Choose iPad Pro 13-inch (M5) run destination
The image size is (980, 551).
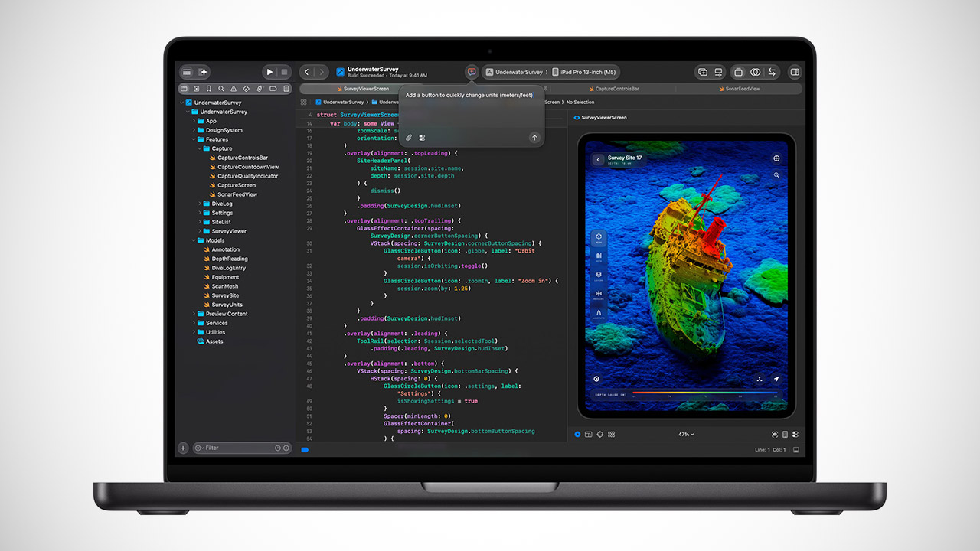583,72
